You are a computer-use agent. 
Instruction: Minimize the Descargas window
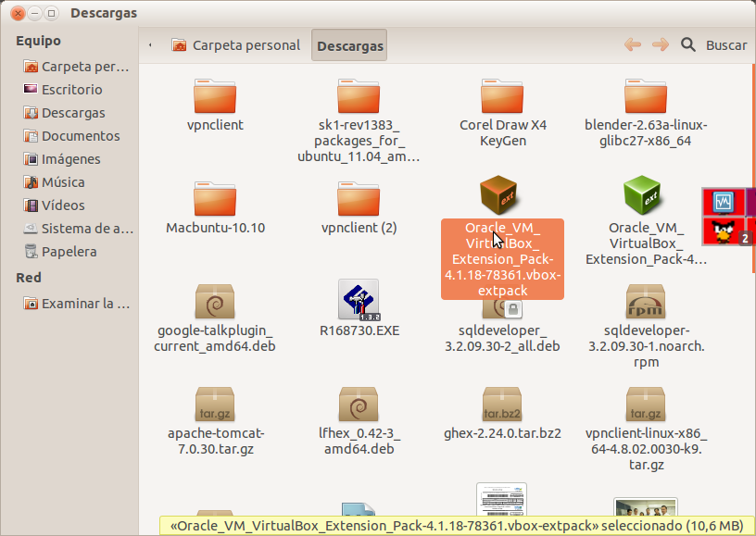[x=34, y=13]
